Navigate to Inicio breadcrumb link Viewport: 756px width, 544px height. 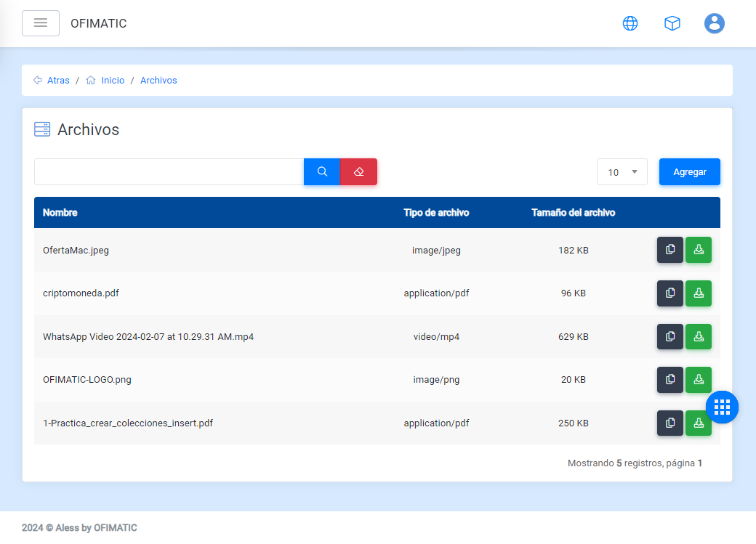pyautogui.click(x=113, y=81)
